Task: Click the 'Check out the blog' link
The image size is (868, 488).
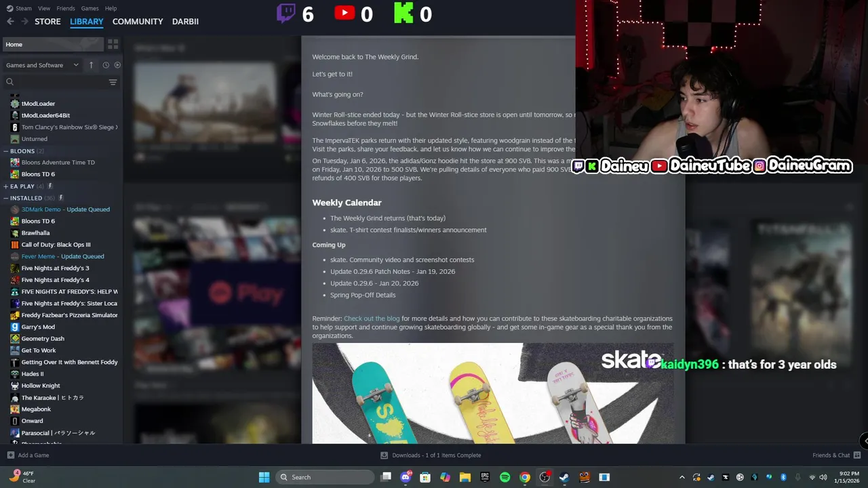Action: click(x=372, y=319)
